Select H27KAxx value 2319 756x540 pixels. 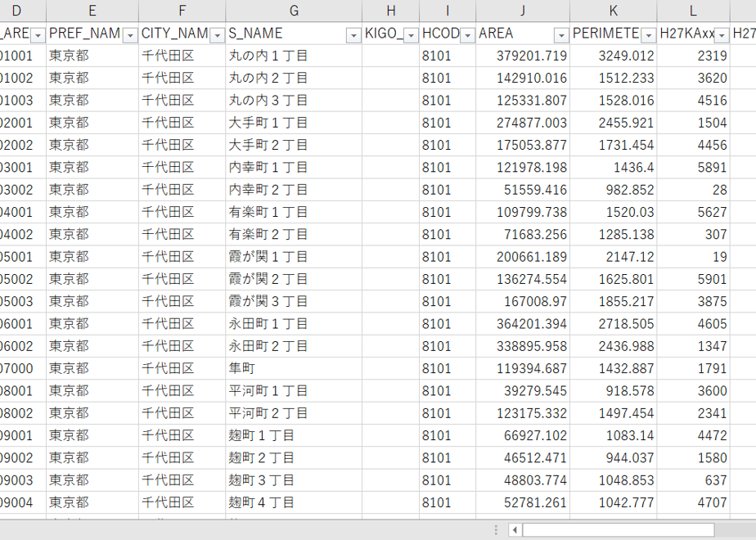(693, 56)
